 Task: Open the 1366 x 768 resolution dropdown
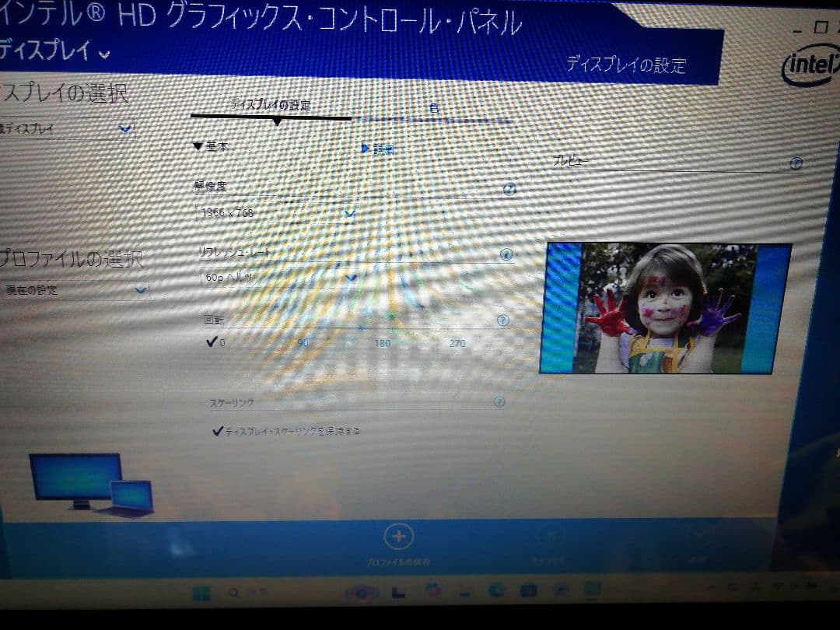[278, 213]
